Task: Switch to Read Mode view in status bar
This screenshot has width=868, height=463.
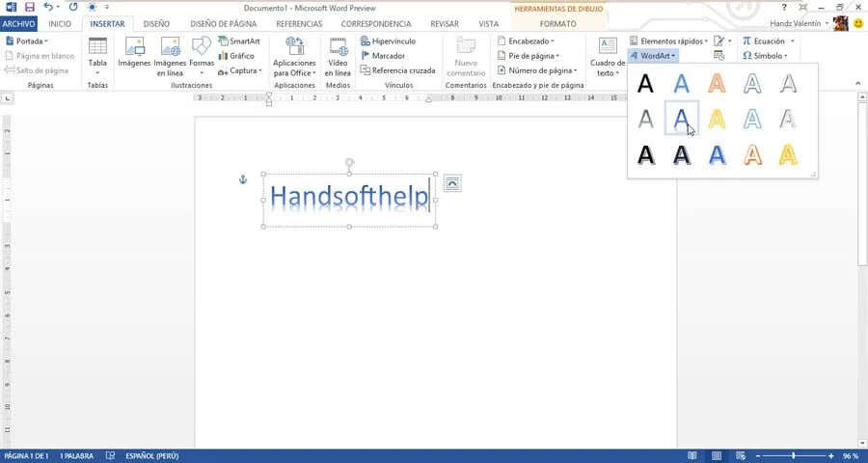Action: [x=692, y=456]
